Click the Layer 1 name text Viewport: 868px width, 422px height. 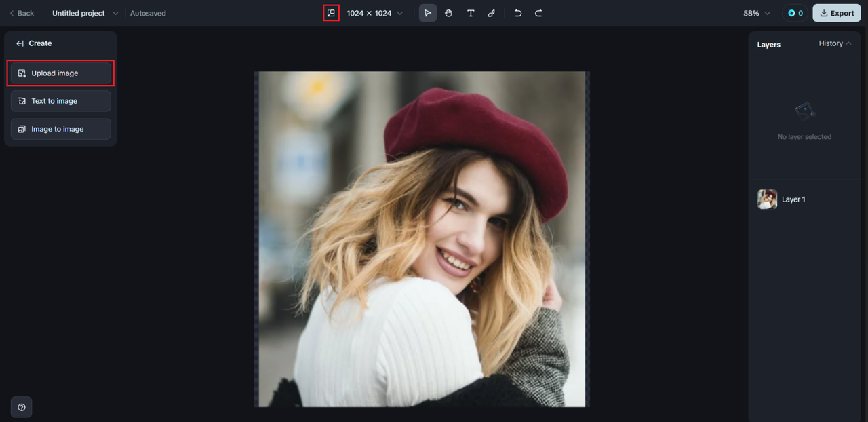point(793,199)
